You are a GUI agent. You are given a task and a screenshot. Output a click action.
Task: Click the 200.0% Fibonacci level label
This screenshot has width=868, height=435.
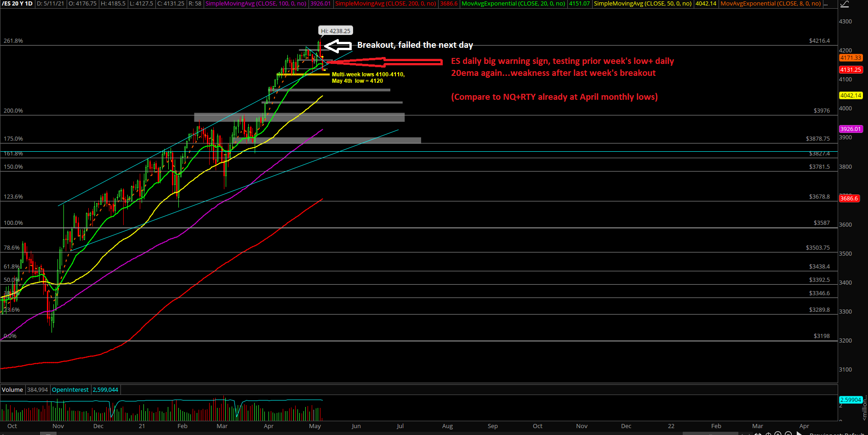click(x=13, y=111)
